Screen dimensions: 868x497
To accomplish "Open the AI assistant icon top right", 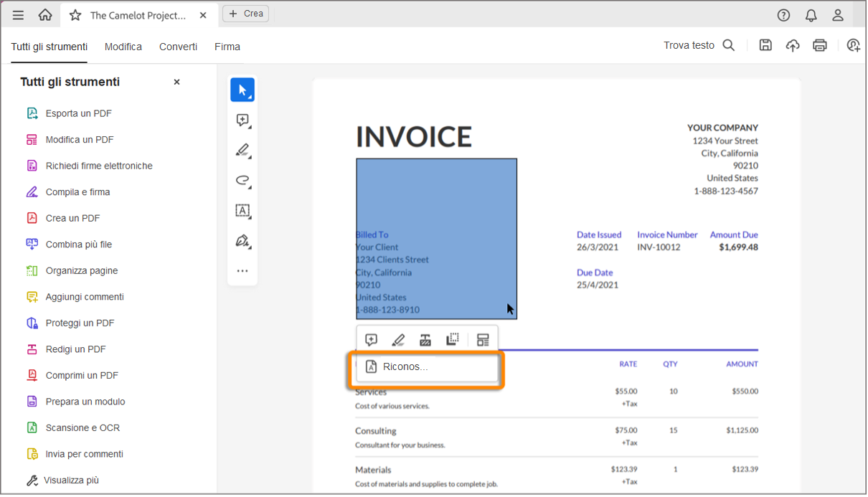I will [852, 44].
